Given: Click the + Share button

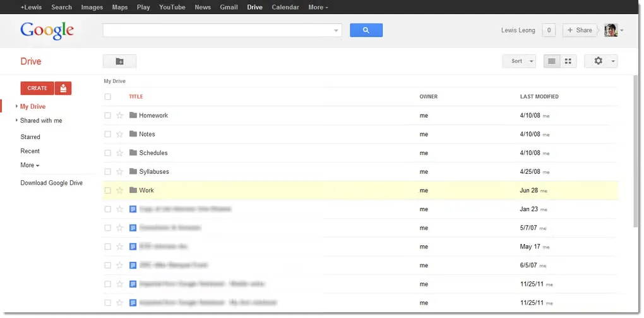Looking at the screenshot, I should 580,30.
